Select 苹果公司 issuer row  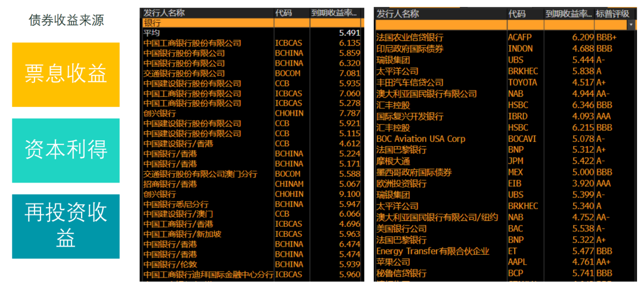click(x=504, y=262)
